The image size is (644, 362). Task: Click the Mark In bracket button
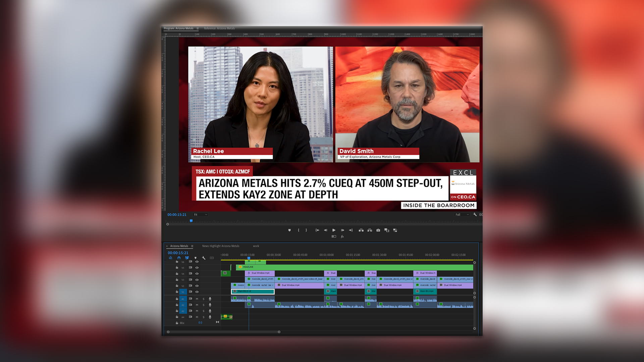point(298,230)
